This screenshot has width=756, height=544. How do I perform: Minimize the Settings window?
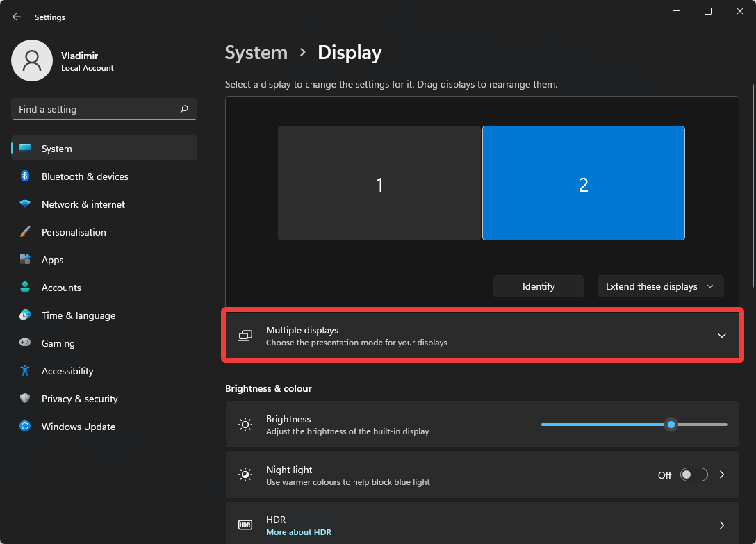(x=676, y=11)
